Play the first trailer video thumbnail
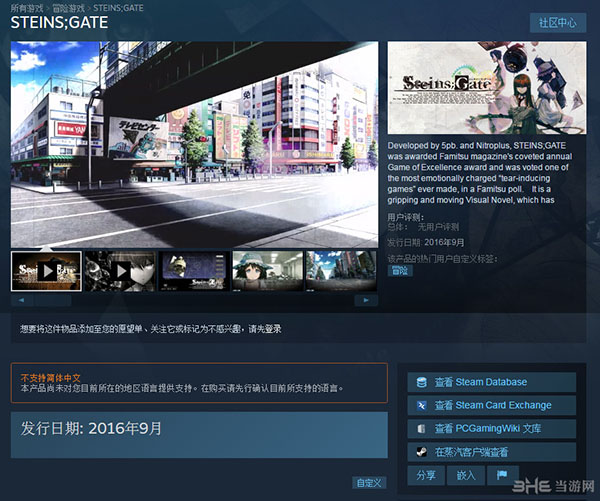The height and width of the screenshot is (501, 600). [x=45, y=270]
